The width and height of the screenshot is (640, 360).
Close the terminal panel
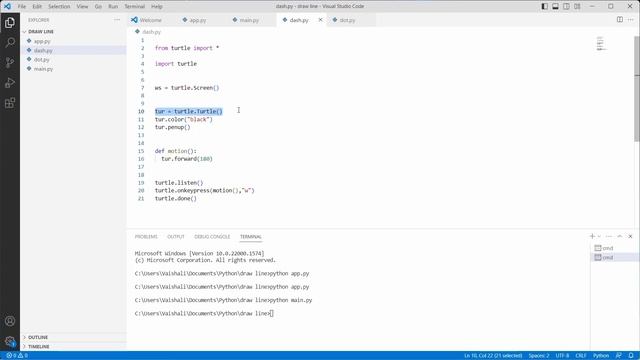point(630,236)
